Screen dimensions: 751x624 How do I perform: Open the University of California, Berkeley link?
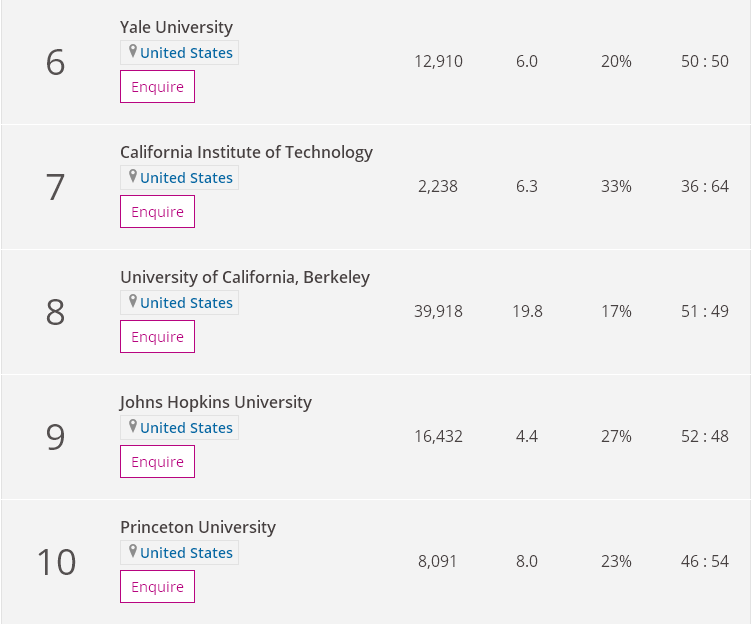click(x=245, y=277)
